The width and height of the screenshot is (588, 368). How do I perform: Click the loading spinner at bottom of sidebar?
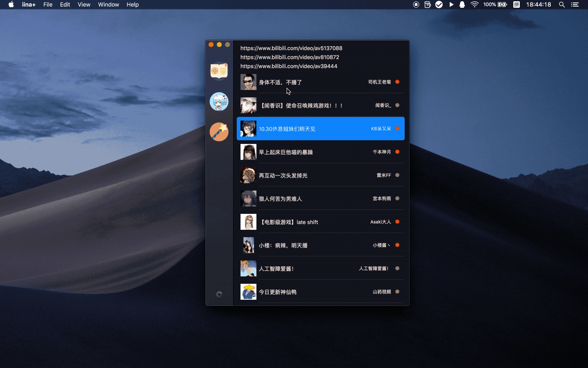click(219, 294)
